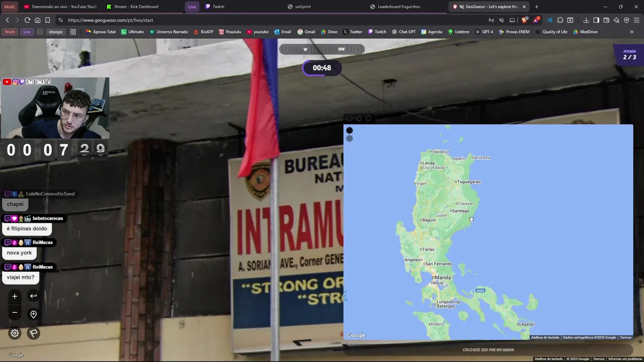644x362 pixels.
Task: Open site settings icon in address bar
Action: [x=60, y=20]
